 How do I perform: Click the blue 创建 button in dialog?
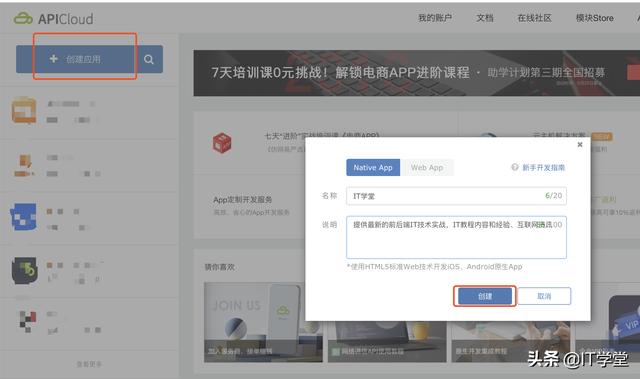pos(485,296)
